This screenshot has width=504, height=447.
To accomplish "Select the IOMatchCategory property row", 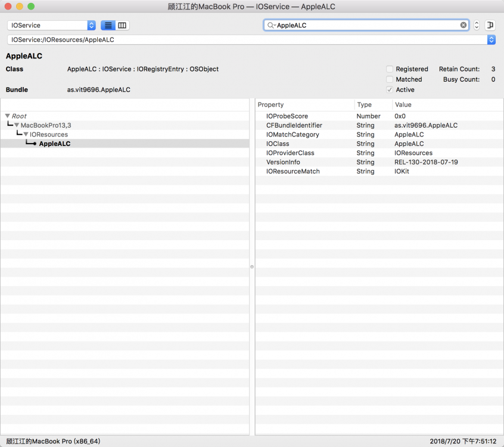I will pos(379,135).
